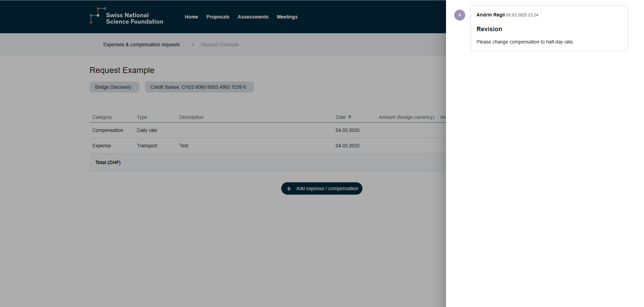Click the breadcrumb chevron separator
Screen dimensions: 644x307
(x=193, y=45)
